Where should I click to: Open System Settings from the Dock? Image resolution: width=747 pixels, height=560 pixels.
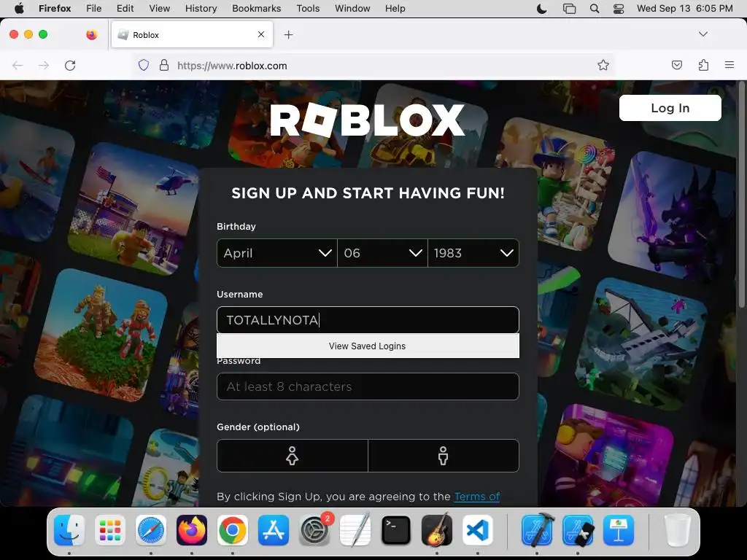(x=314, y=530)
